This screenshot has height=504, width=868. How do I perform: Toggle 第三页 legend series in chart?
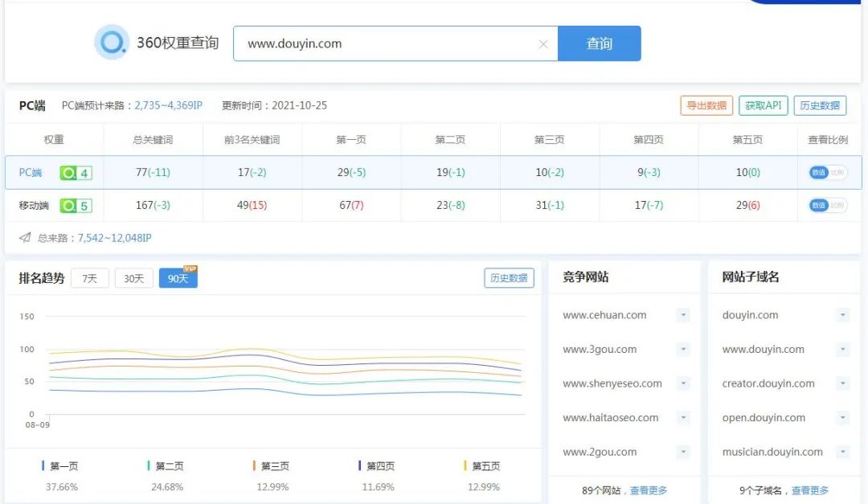[x=271, y=465]
